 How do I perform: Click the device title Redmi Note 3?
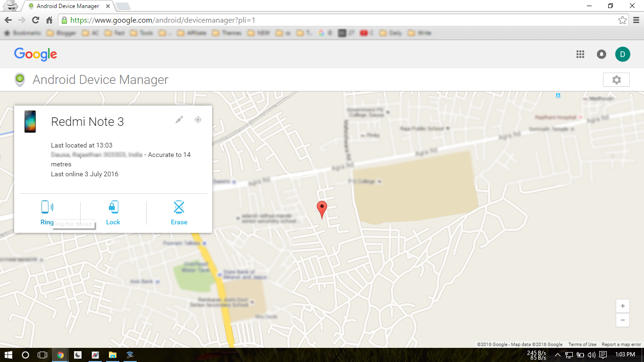(x=87, y=122)
